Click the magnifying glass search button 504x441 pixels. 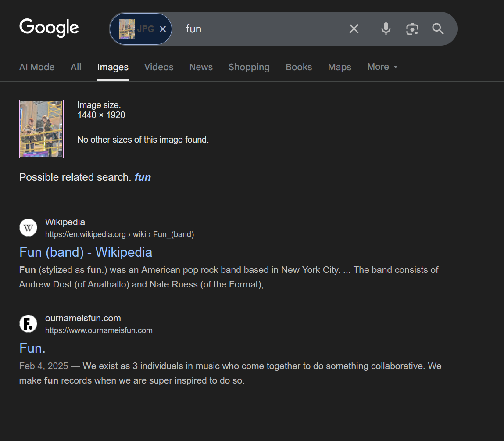pos(438,29)
